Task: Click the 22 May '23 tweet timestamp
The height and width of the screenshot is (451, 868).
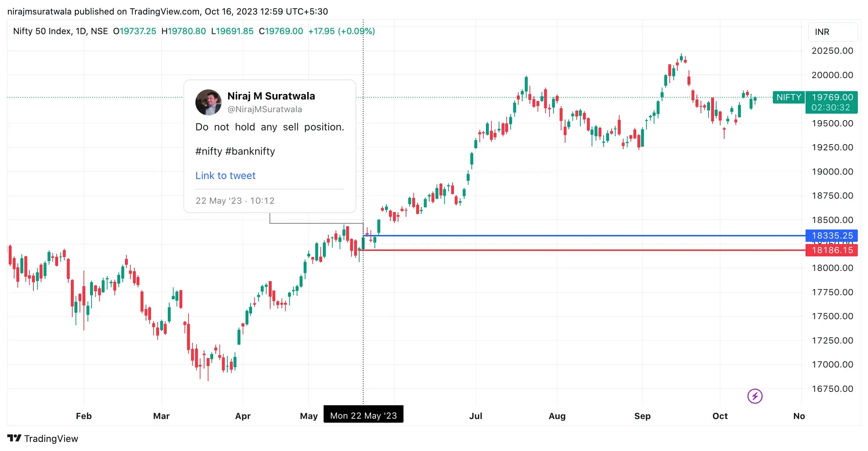Action: coord(235,200)
